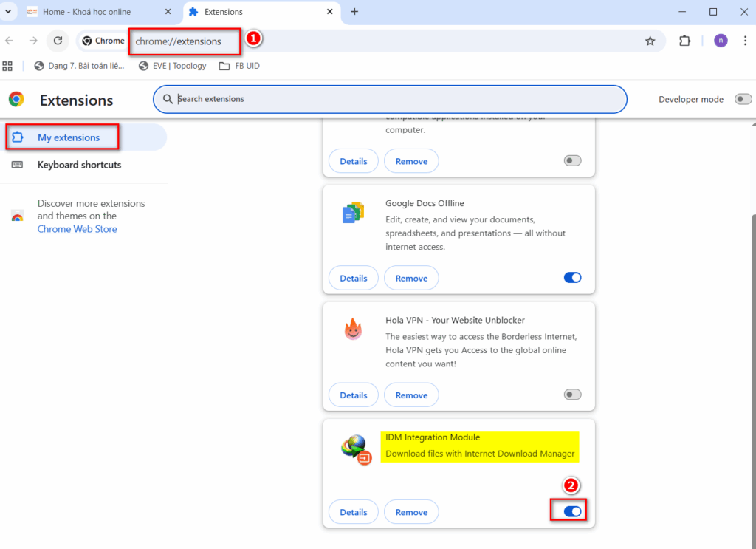Remove Google Docs Offline extension
The image size is (756, 549).
(411, 279)
